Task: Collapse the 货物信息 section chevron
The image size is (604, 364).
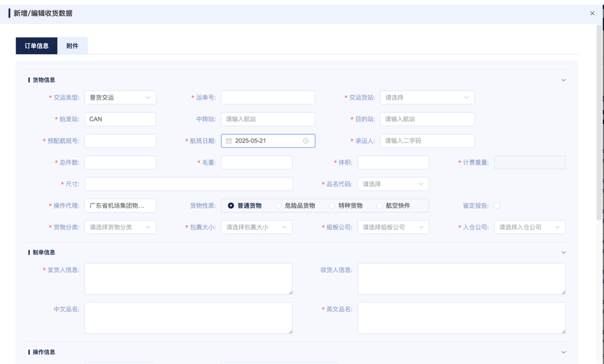Action: tap(564, 80)
